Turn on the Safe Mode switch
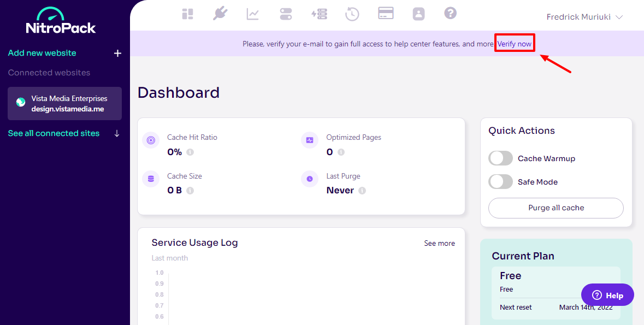The image size is (644, 325). click(x=500, y=182)
